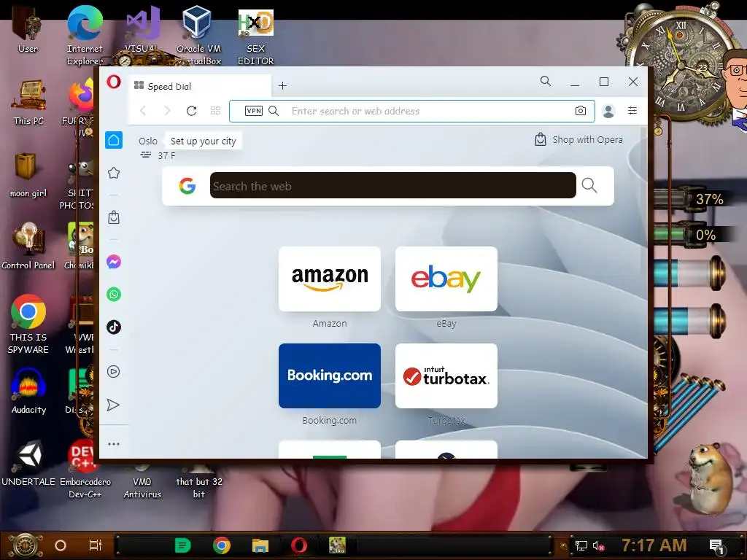Open sidebar Home icon
This screenshot has height=560, width=747.
(x=114, y=140)
